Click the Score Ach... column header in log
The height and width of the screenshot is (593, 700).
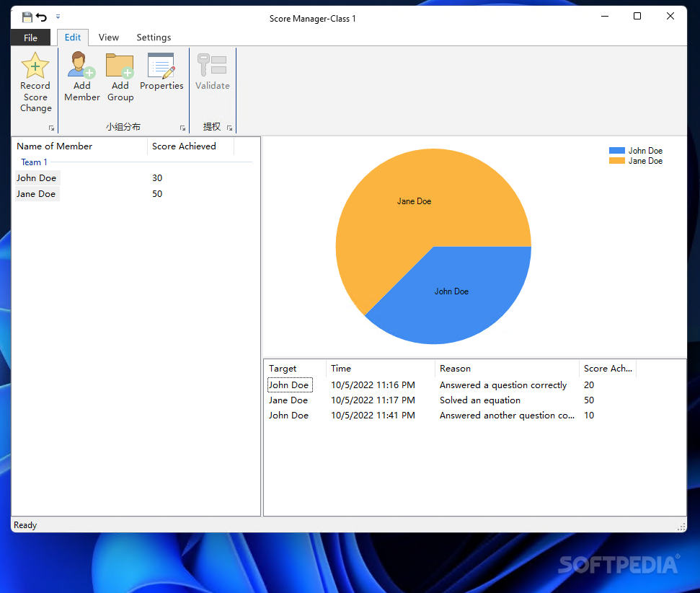point(608,369)
